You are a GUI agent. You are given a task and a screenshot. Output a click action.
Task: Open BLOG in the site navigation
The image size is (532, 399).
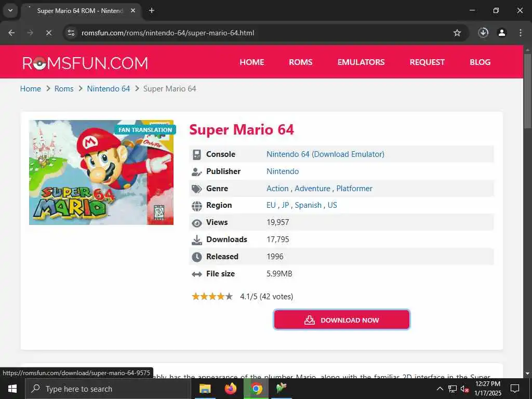coord(480,62)
